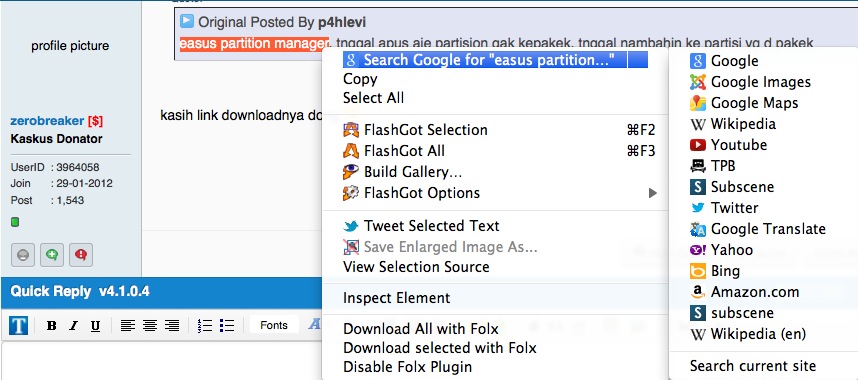
Task: Open the Fonts dropdown
Action: pos(274,325)
